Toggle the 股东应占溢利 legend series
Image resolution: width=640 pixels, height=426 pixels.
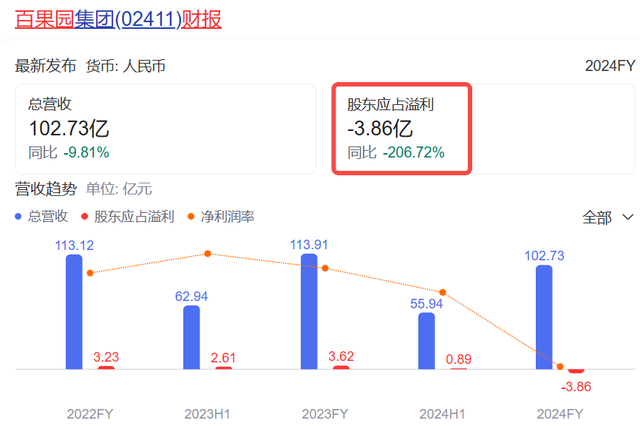(x=128, y=216)
